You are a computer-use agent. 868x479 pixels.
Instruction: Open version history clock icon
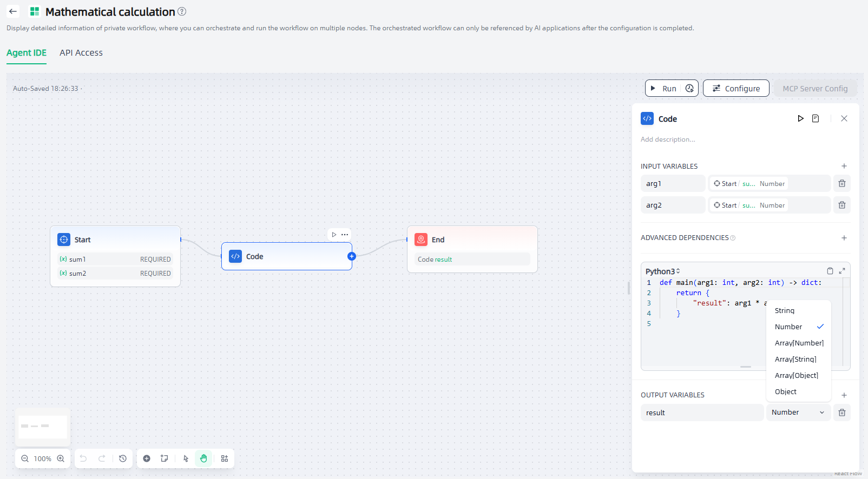pos(123,458)
